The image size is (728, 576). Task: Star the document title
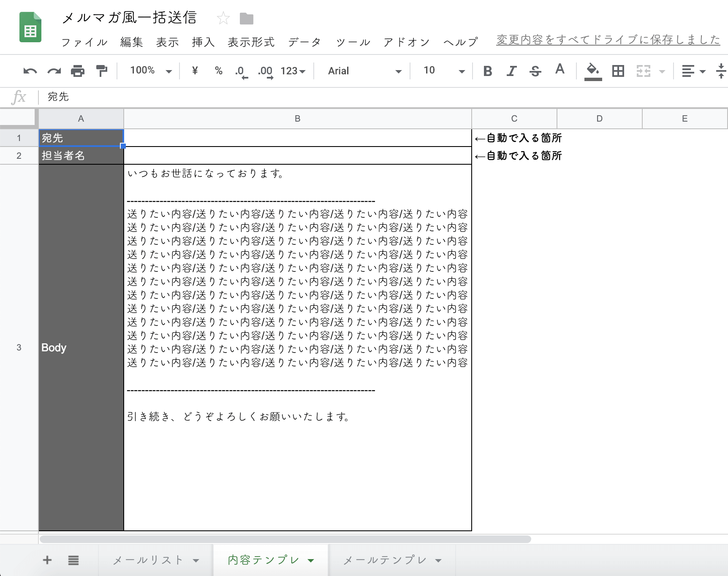pyautogui.click(x=223, y=19)
